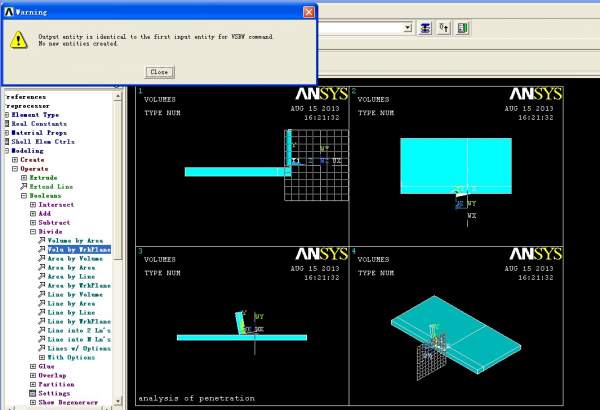Viewport: 600px width, 410px height.
Task: Click the tree scrollbar down arrow
Action: pyautogui.click(x=118, y=401)
